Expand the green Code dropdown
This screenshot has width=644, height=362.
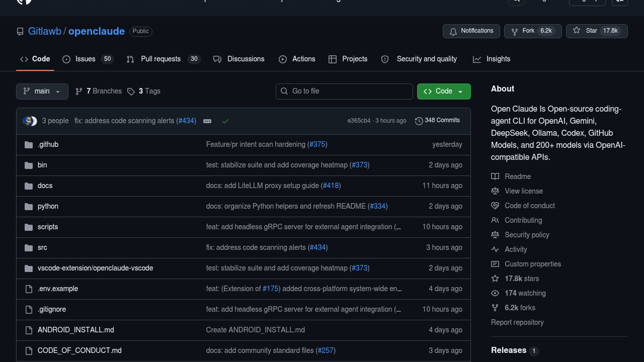click(443, 92)
